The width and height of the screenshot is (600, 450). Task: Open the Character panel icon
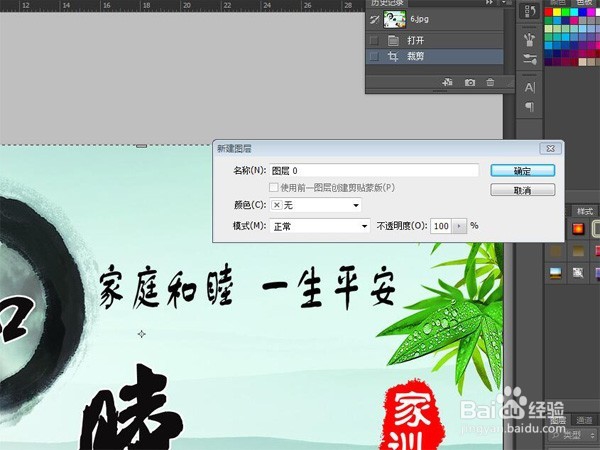coord(530,88)
